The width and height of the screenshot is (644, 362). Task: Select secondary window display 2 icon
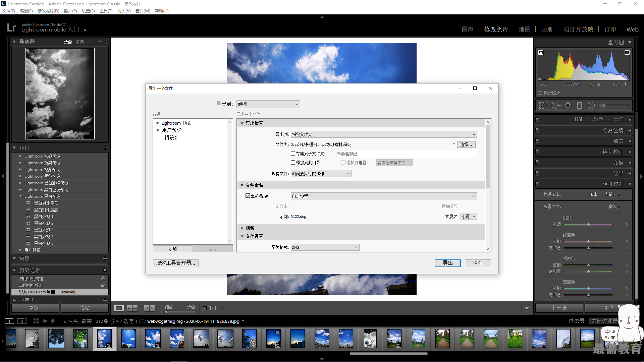tap(22, 321)
